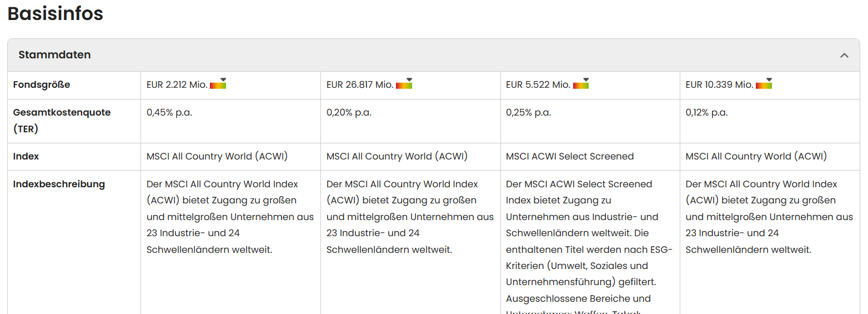Click the Basisinfos heading
The width and height of the screenshot is (868, 314).
[x=56, y=14]
